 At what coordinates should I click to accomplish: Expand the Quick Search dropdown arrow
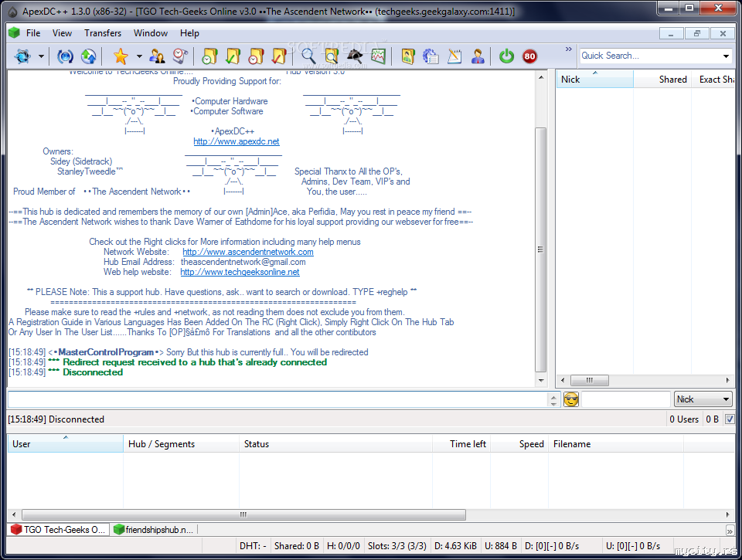pyautogui.click(x=726, y=56)
